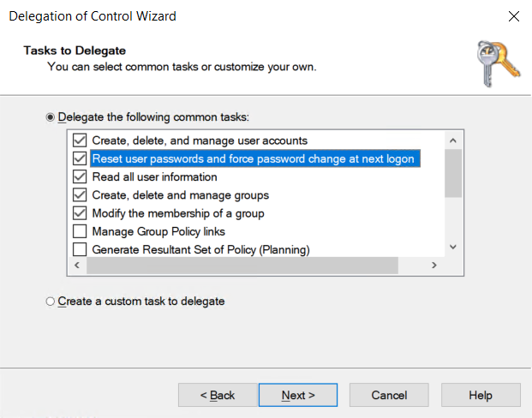Check Manage Group Policy links
532x418 pixels.
click(80, 231)
